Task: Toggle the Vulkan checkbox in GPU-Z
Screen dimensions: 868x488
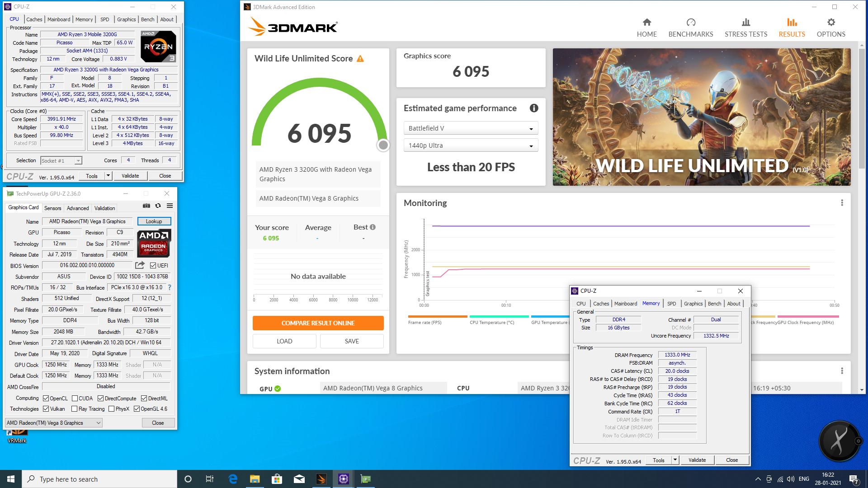Action: pos(46,409)
